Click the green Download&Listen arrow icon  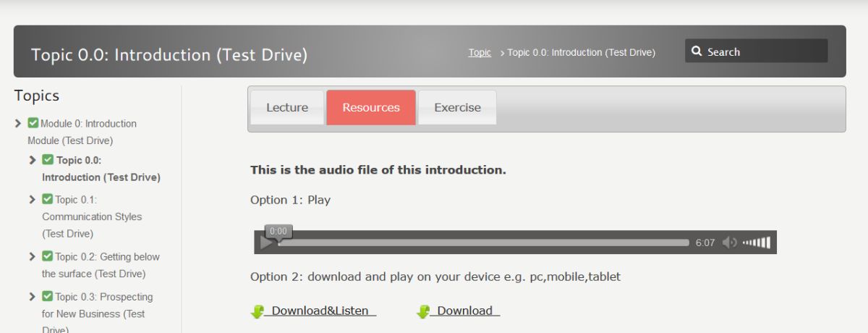click(258, 311)
